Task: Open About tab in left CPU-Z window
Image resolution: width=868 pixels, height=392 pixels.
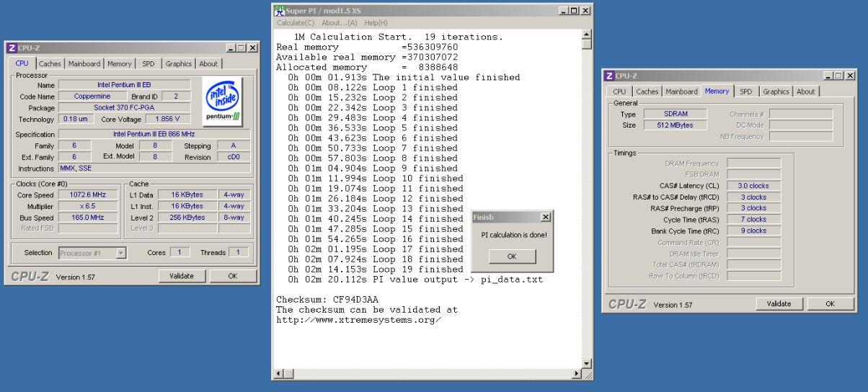Action: pyautogui.click(x=209, y=63)
